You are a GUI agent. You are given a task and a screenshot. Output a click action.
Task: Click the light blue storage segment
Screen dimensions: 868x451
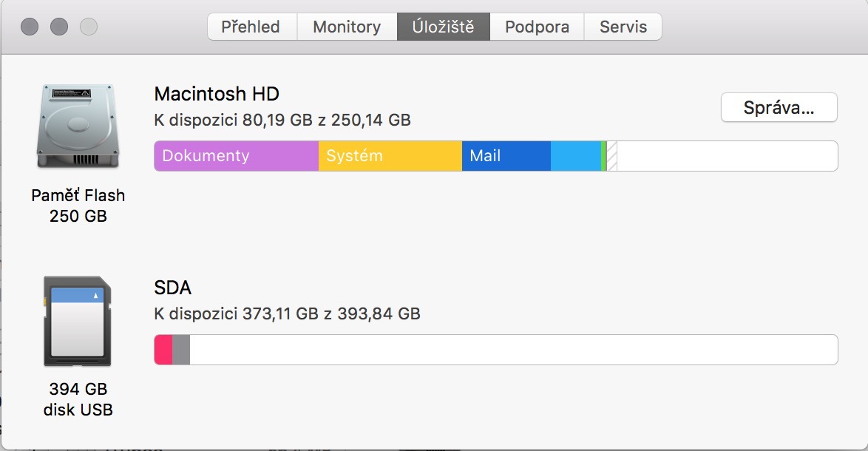(575, 156)
